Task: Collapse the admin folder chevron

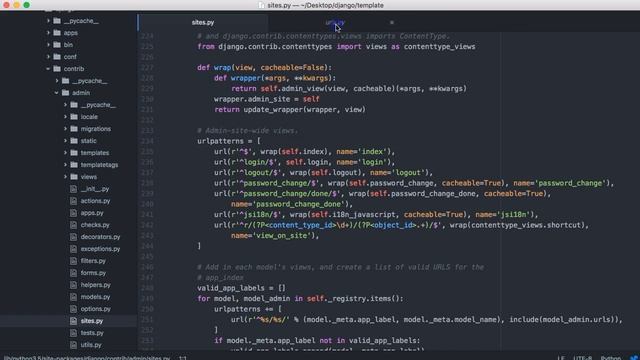Action: click(57, 93)
